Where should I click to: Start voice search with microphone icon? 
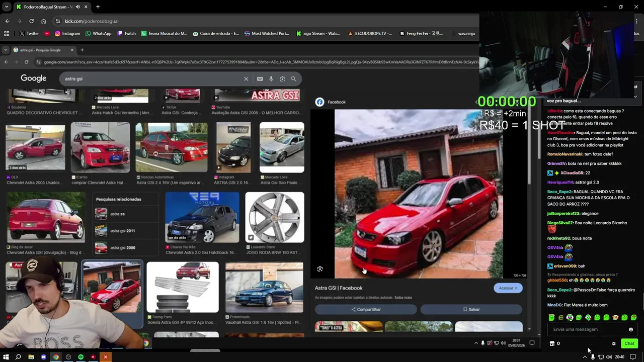[271, 79]
